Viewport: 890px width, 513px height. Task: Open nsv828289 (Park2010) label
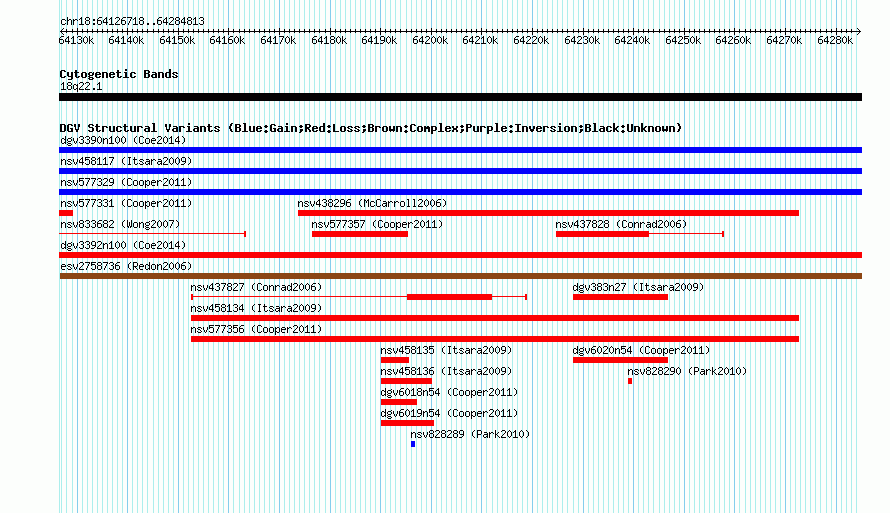tap(470, 434)
